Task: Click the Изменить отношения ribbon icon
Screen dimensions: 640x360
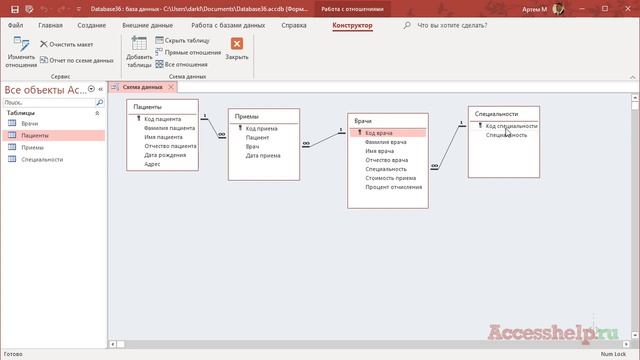Action: click(21, 52)
